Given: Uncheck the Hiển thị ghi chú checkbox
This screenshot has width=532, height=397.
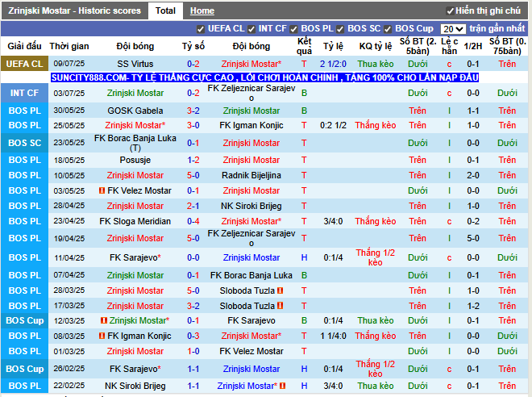Looking at the screenshot, I should pos(451,11).
